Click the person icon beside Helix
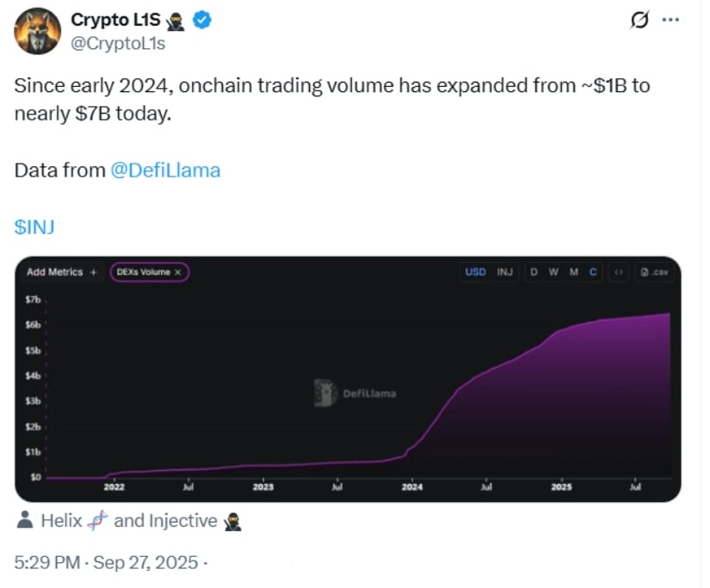This screenshot has width=710, height=588. coord(25,520)
